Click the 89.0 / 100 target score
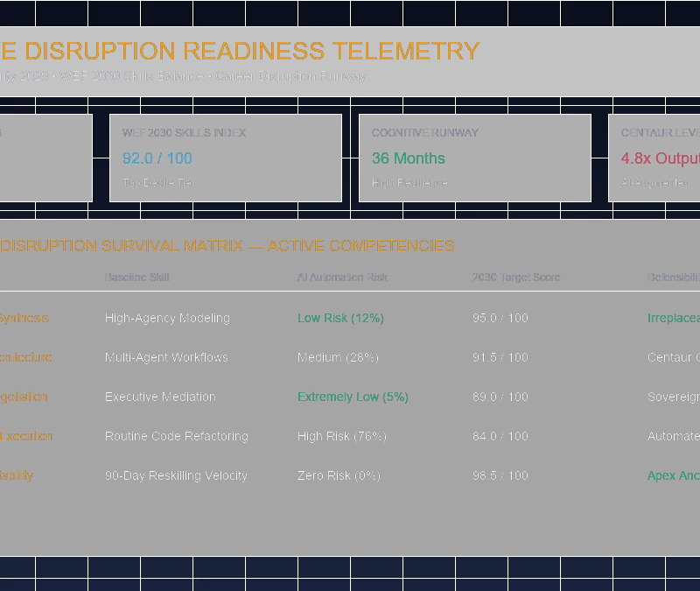 [500, 397]
